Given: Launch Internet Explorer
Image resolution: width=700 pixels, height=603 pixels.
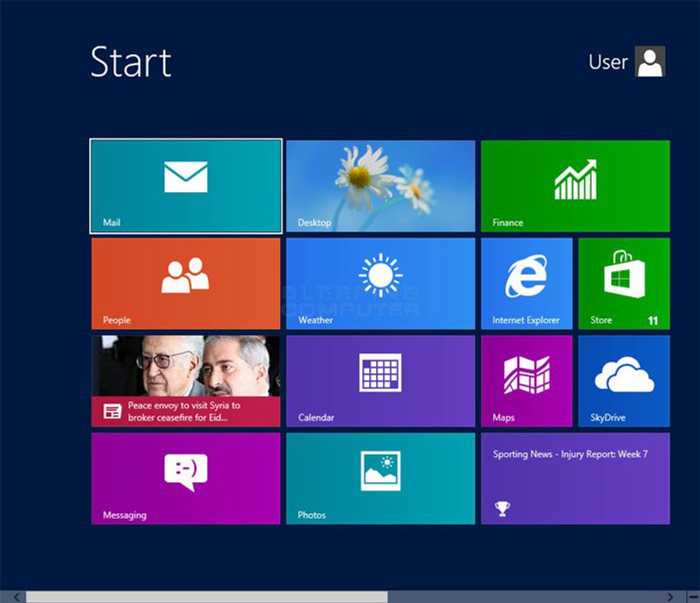Looking at the screenshot, I should click(526, 284).
